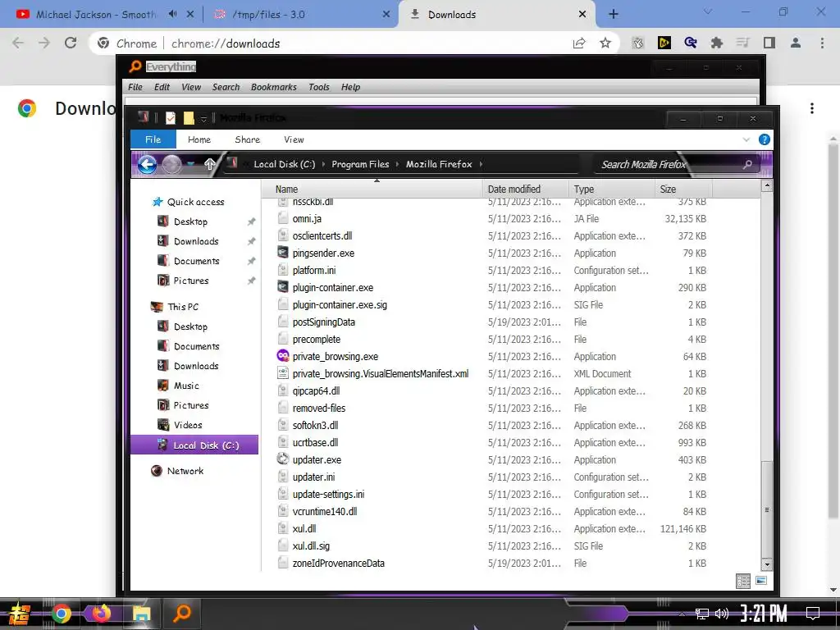Open the Home ribbon tab
The width and height of the screenshot is (840, 630).
coord(199,139)
